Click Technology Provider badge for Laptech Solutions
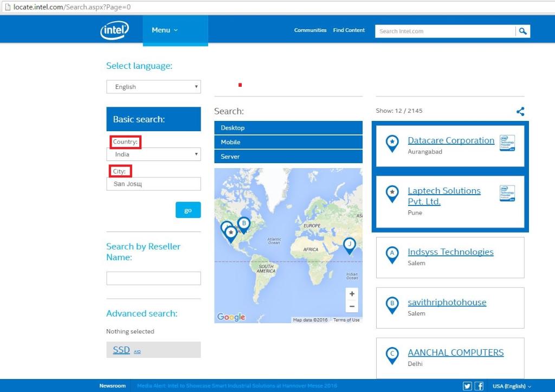Image resolution: width=555 pixels, height=392 pixels. pos(507,194)
